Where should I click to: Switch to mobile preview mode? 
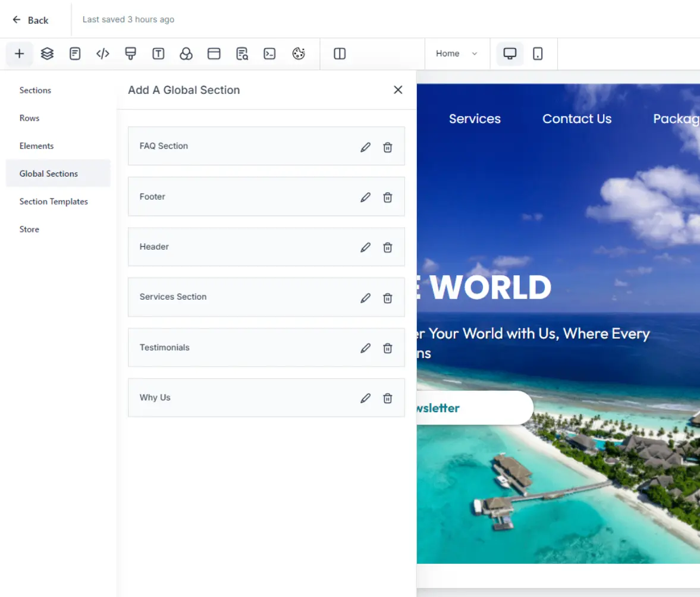538,54
